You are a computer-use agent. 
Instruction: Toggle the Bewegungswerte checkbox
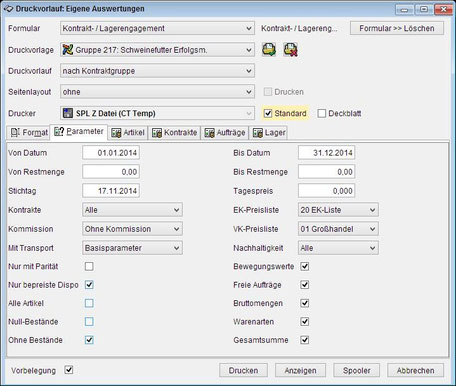(305, 266)
